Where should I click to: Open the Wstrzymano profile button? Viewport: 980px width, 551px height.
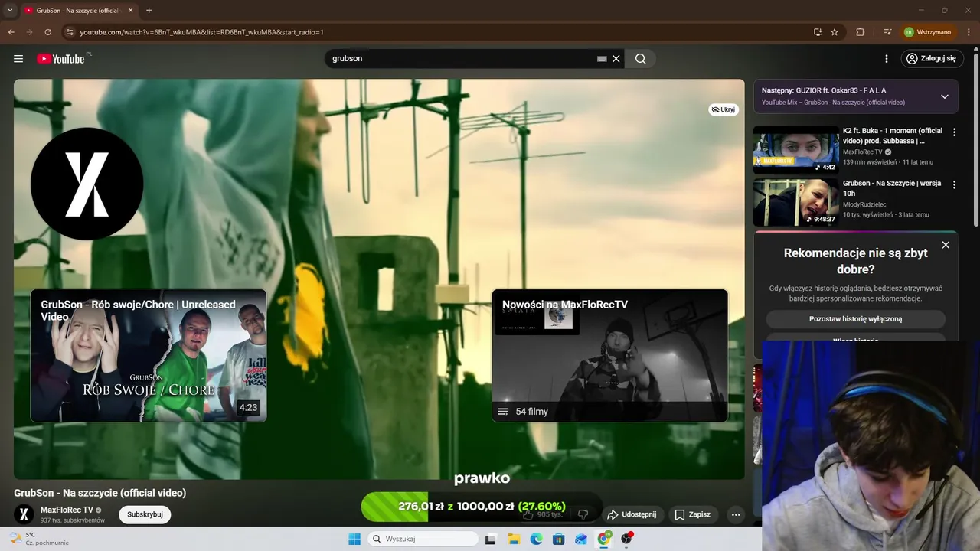tap(928, 32)
